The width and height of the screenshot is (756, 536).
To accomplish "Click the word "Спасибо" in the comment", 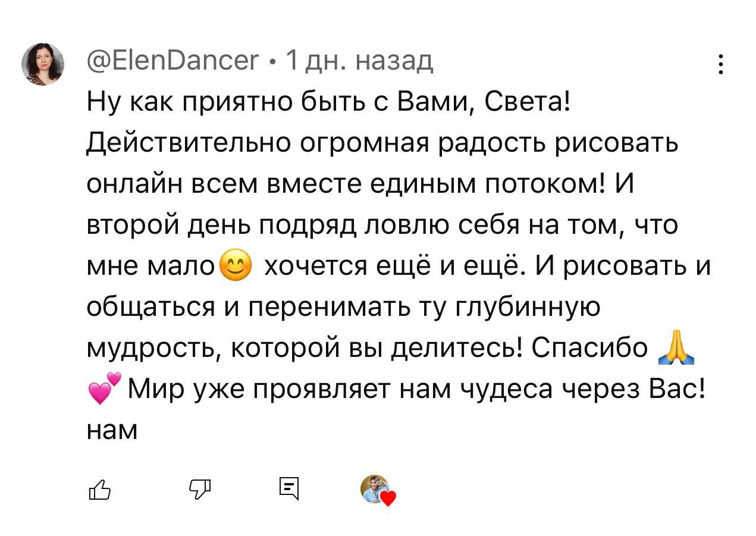I will (x=589, y=348).
